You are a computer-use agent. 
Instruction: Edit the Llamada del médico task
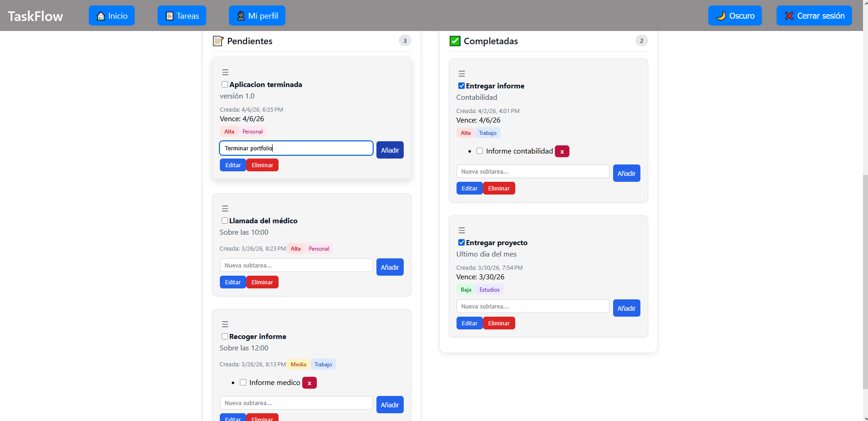(233, 282)
